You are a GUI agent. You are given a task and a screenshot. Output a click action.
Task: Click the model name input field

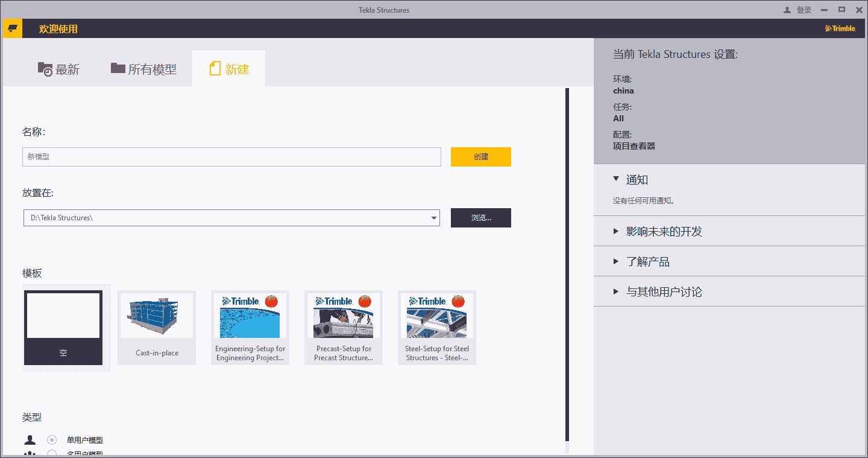(x=232, y=157)
